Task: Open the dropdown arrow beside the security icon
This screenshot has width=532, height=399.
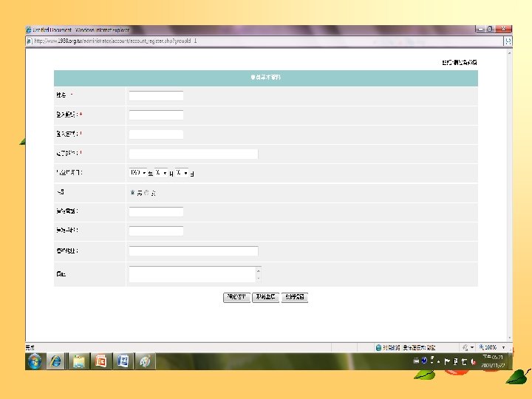Action: pyautogui.click(x=472, y=347)
